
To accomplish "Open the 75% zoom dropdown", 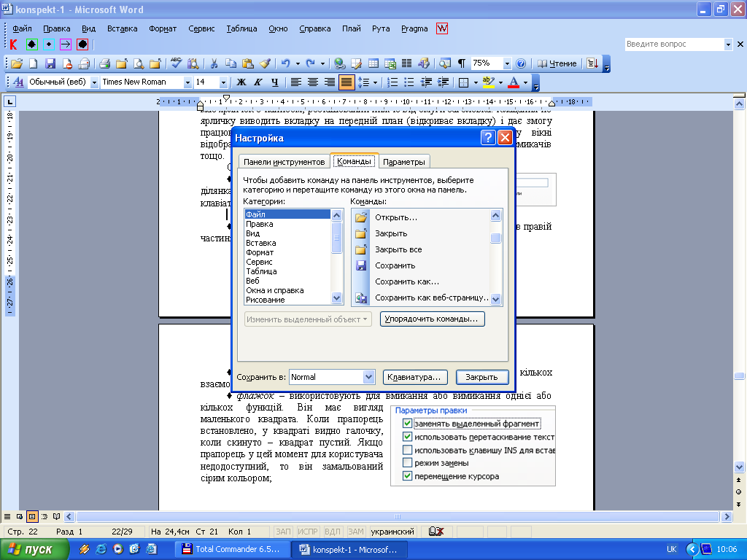I will click(x=507, y=63).
